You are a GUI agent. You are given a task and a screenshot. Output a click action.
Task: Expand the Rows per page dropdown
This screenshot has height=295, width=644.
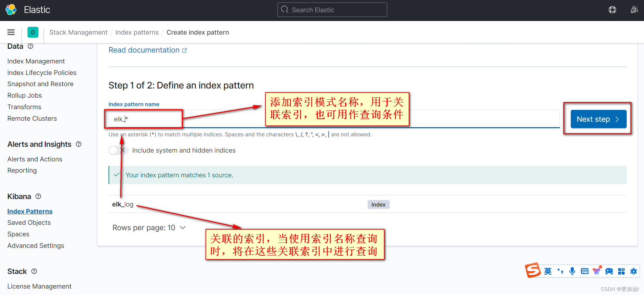[149, 228]
